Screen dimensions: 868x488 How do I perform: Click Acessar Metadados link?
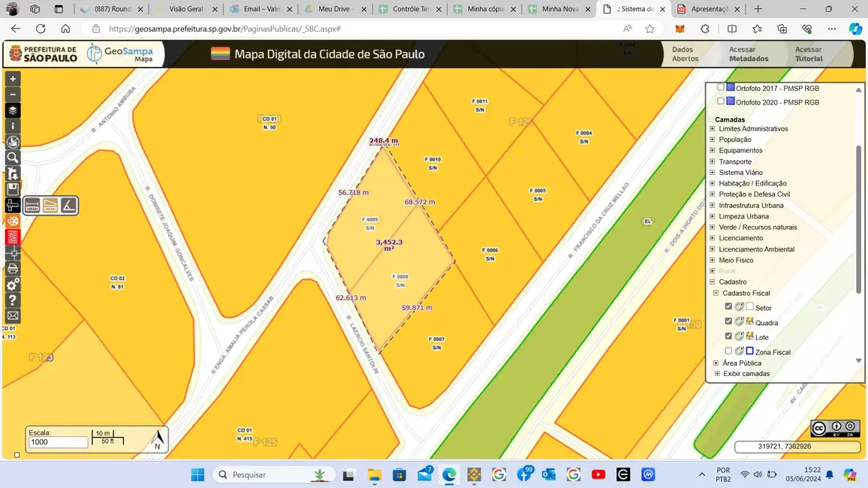(748, 54)
